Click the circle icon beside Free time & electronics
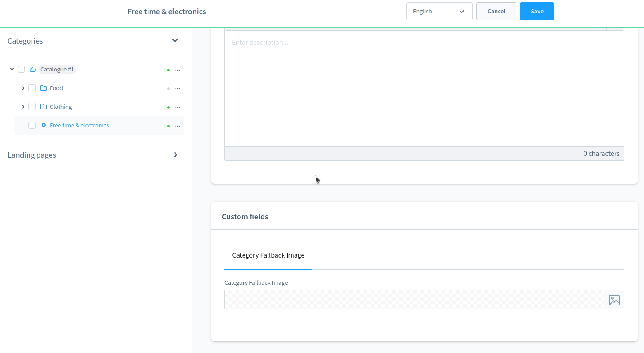This screenshot has width=644, height=353. (x=44, y=125)
